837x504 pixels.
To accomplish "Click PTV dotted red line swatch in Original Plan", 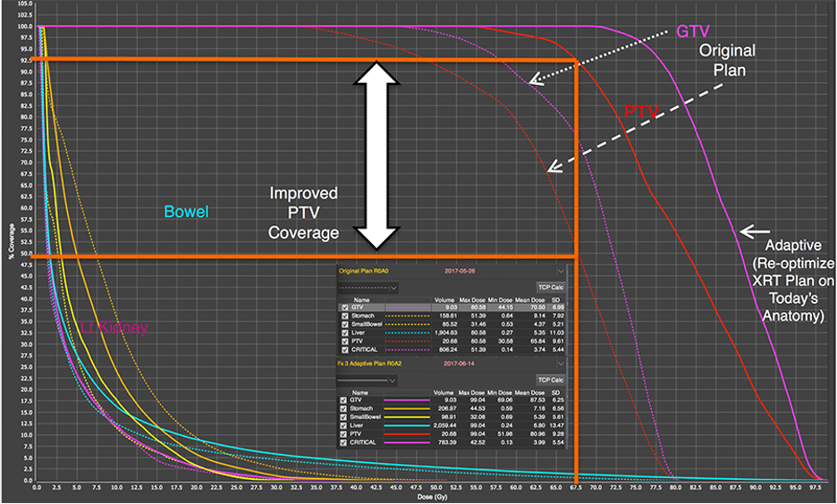I will pyautogui.click(x=407, y=341).
